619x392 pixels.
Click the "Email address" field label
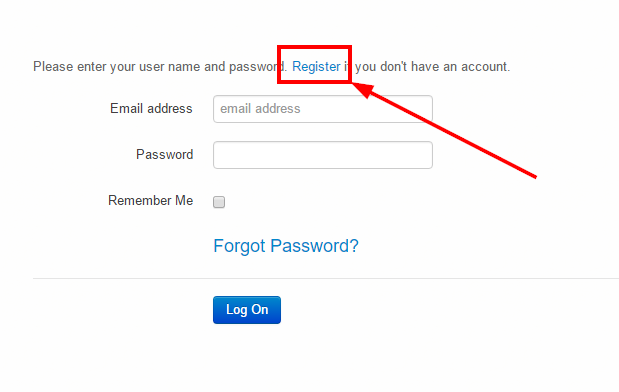coord(151,109)
